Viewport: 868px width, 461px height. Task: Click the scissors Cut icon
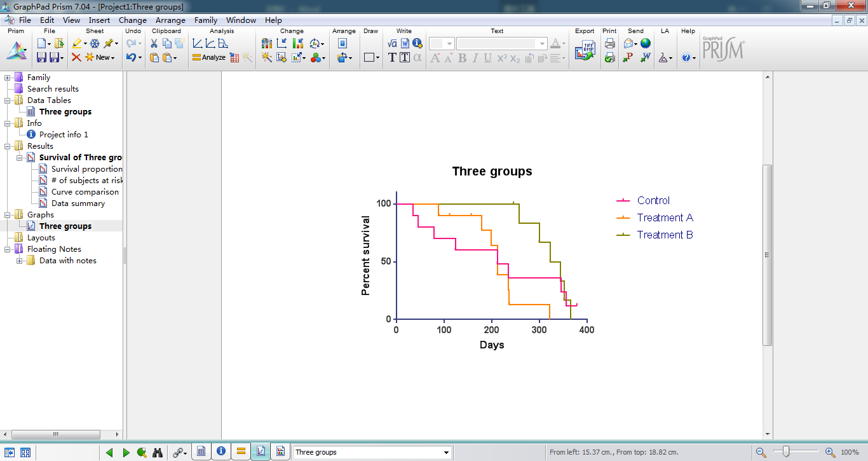coord(154,43)
